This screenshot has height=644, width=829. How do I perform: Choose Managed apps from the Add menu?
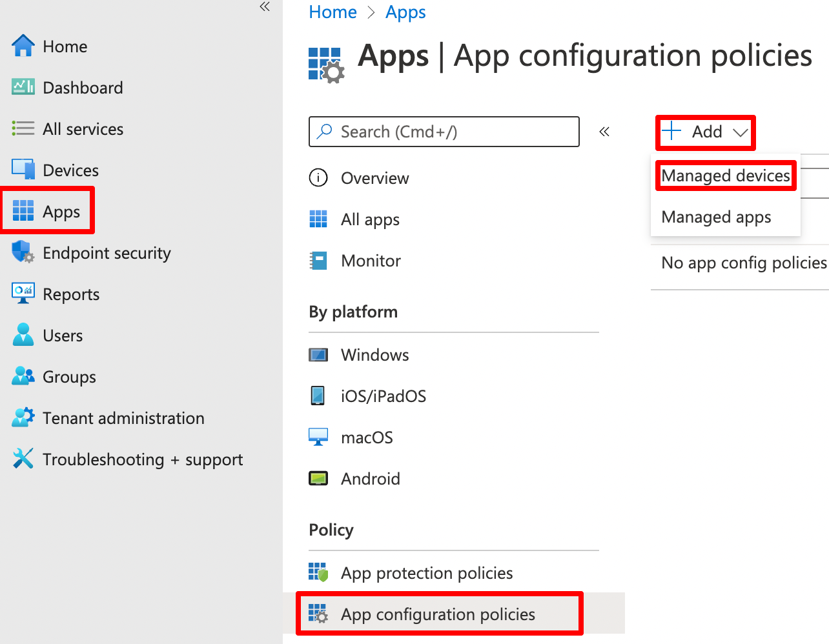(716, 217)
